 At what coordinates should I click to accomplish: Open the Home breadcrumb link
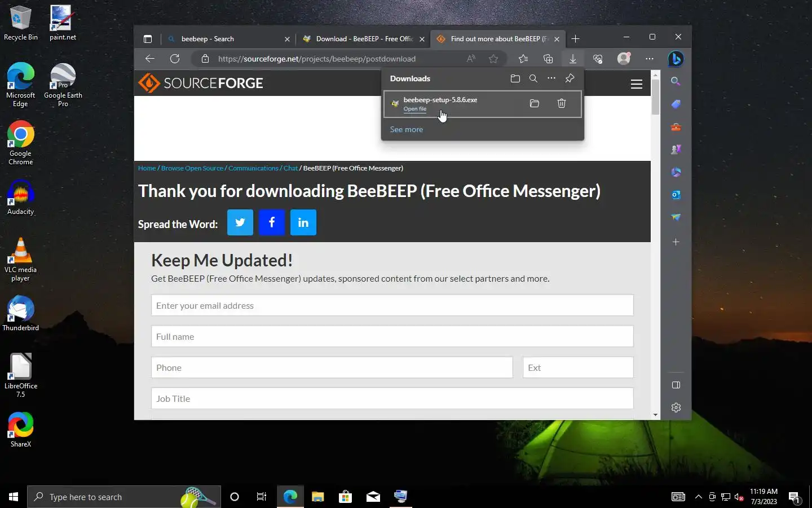tap(147, 168)
